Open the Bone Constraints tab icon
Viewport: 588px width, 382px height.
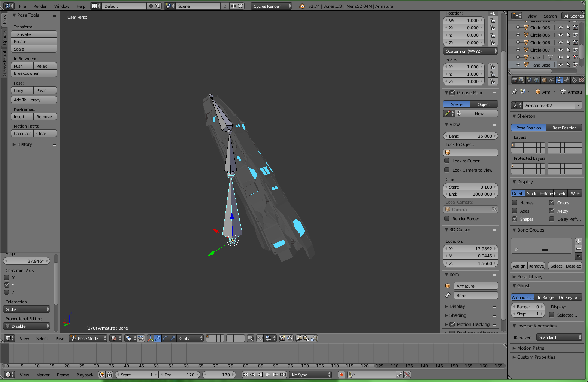(574, 80)
